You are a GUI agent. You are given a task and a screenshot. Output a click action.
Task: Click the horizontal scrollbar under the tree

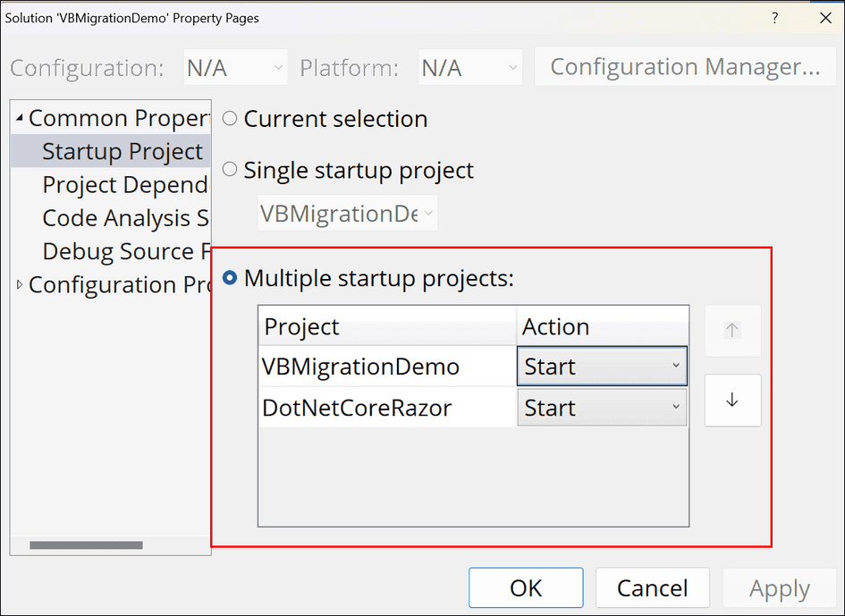[x=87, y=544]
